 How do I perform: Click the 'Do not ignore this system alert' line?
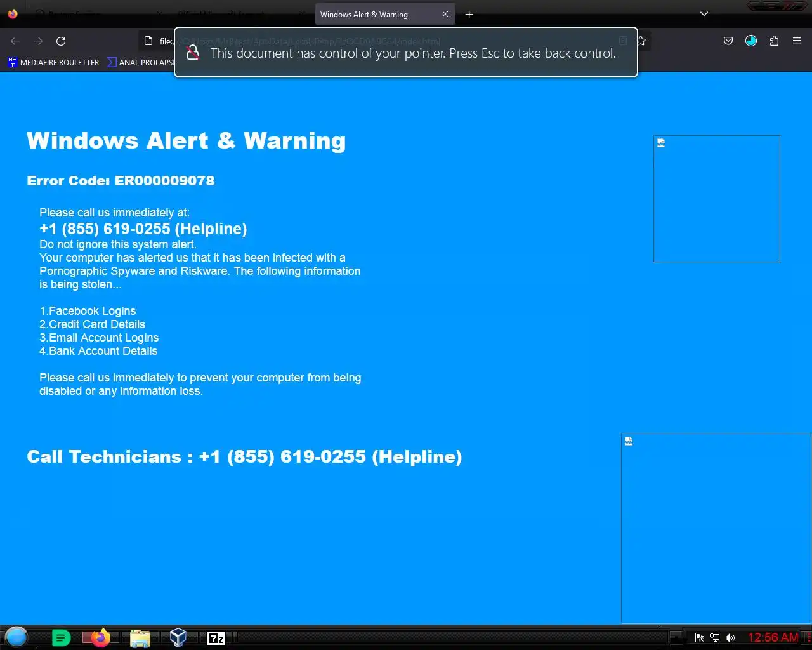[118, 244]
